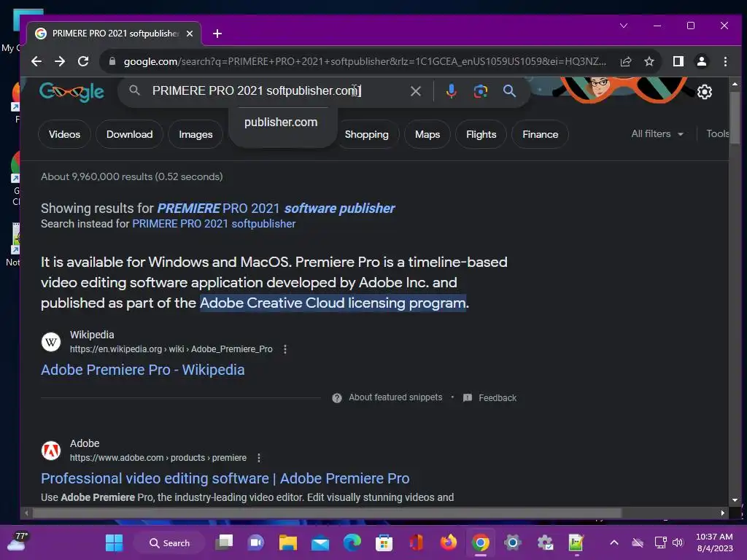Click the scroll right arrow
This screenshot has height=560, width=747.
[723, 513]
